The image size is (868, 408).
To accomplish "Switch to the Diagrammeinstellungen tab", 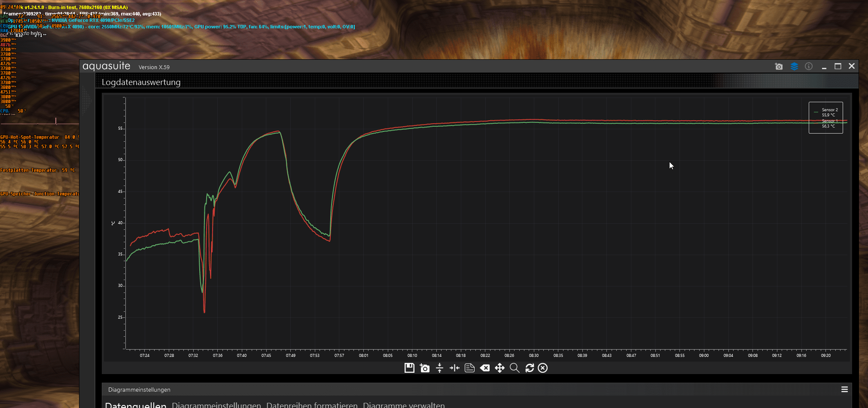I will point(216,405).
